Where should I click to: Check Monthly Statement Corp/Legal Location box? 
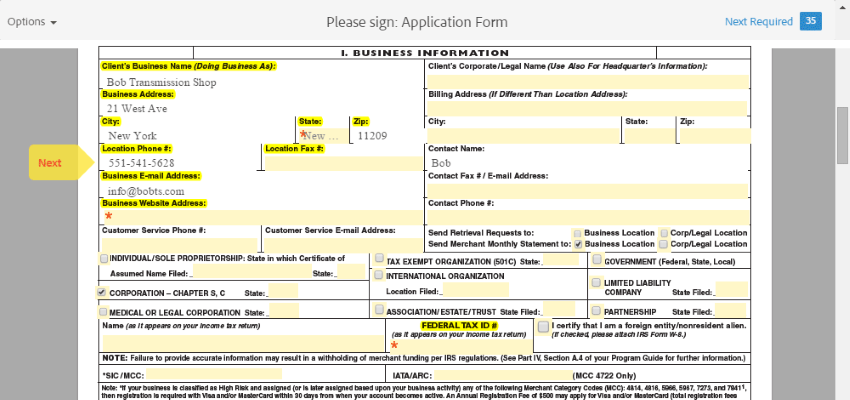(x=664, y=244)
